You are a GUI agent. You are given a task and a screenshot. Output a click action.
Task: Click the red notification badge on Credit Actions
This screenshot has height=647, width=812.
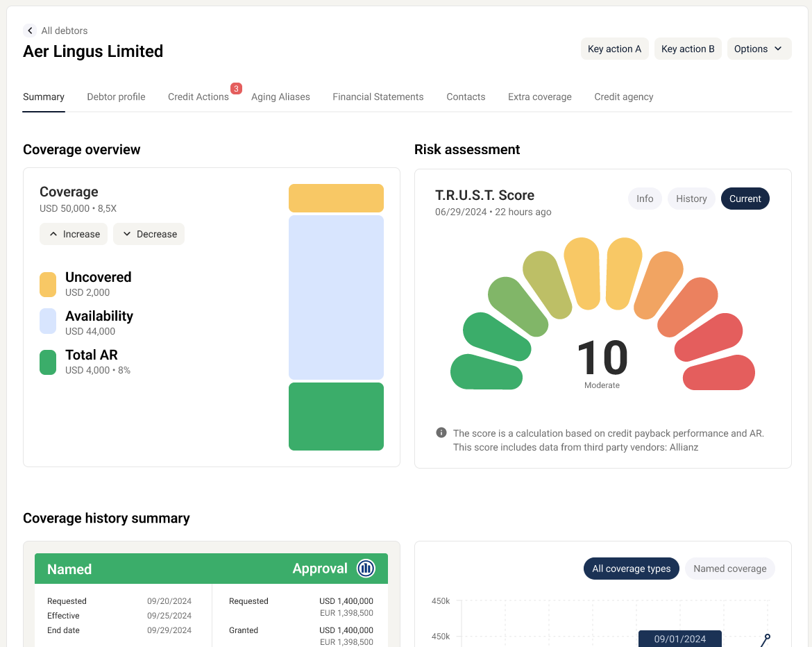point(236,89)
